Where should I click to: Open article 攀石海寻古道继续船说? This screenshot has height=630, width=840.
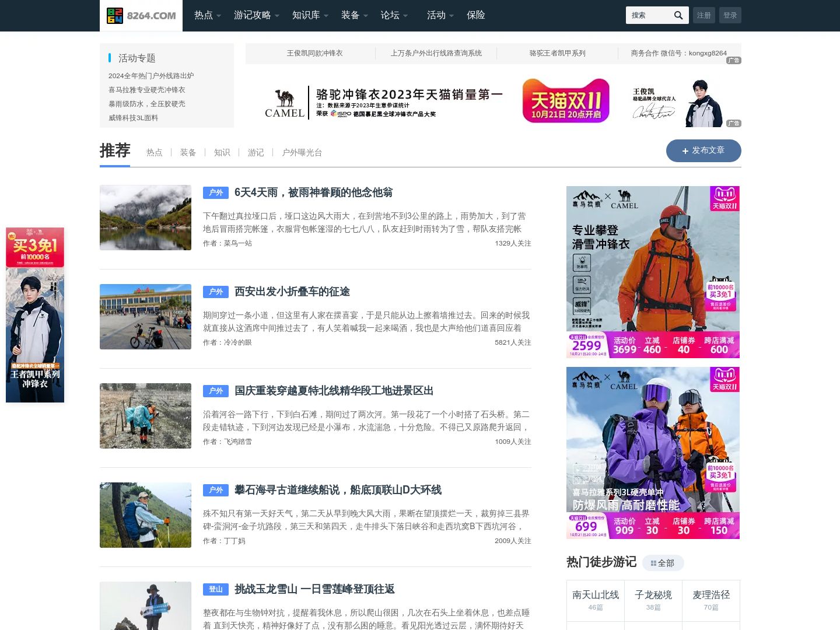click(x=338, y=490)
